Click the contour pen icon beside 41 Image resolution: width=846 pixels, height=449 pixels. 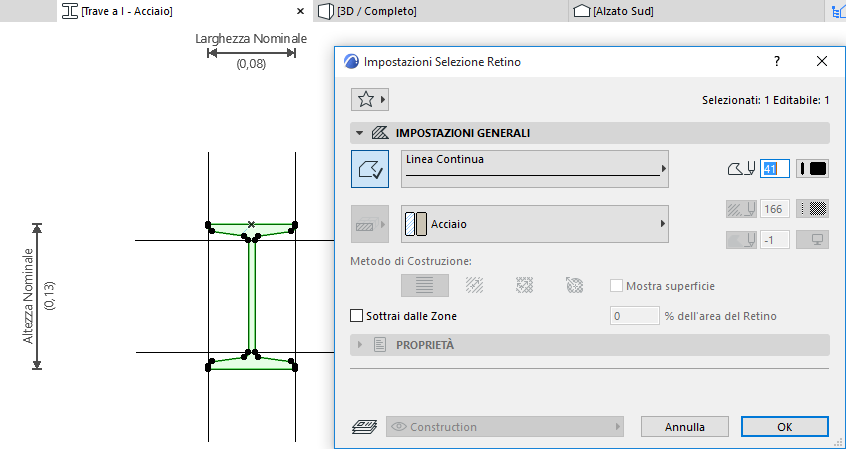(x=741, y=169)
